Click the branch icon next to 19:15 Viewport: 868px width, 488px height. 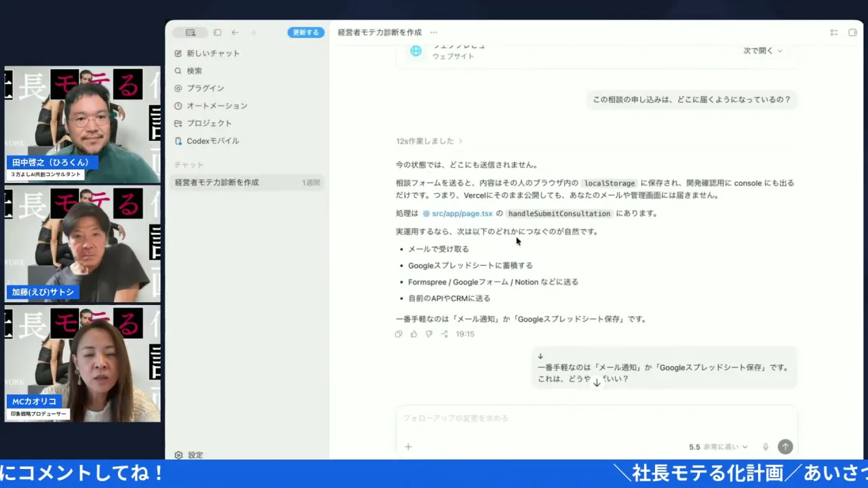point(444,334)
